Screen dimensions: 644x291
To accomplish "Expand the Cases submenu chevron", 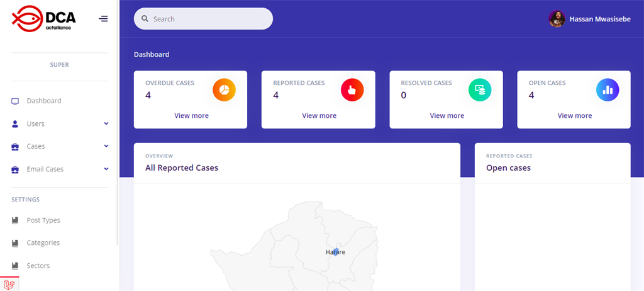I will point(106,146).
